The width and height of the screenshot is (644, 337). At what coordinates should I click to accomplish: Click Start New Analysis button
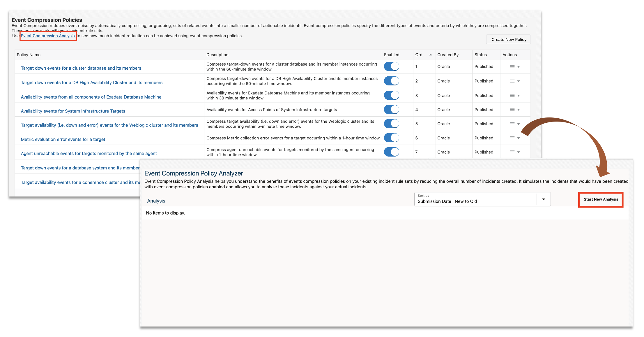600,199
